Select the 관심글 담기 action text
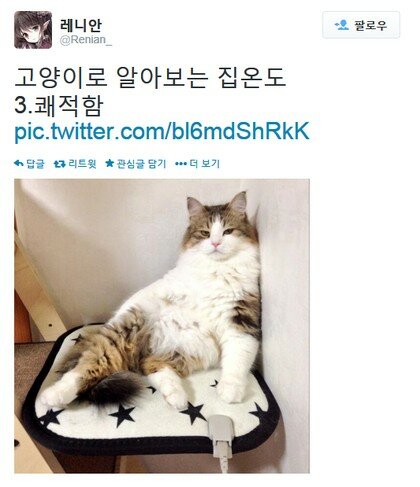Image resolution: width=420 pixels, height=487 pixels. point(141,164)
